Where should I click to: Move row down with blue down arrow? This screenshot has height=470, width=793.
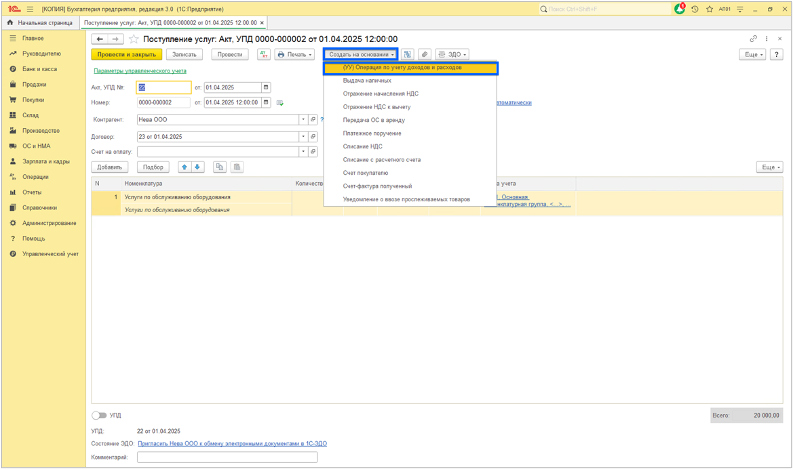(197, 167)
